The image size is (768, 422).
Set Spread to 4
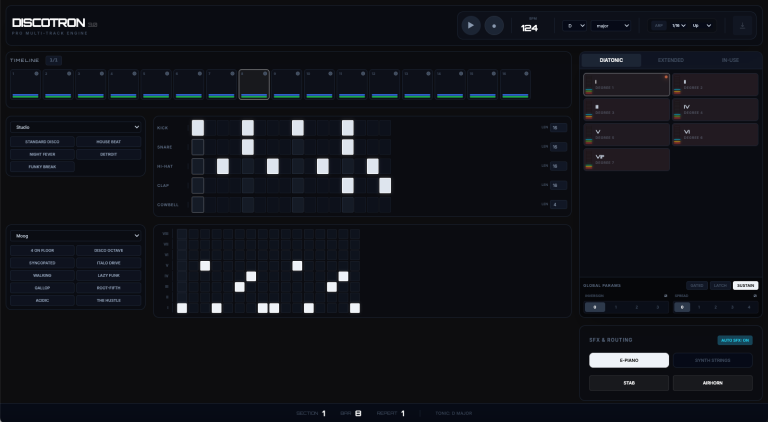point(749,307)
